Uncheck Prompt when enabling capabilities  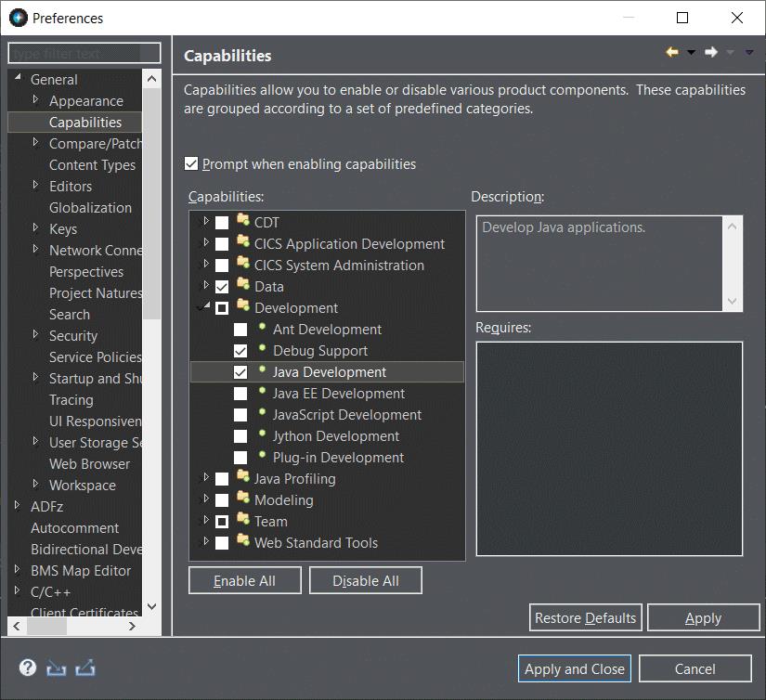click(191, 163)
